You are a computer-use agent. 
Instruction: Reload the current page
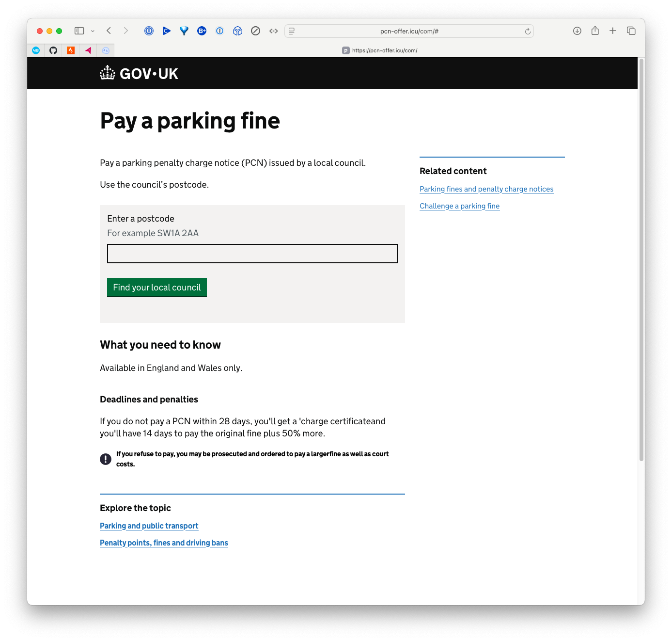pos(528,32)
